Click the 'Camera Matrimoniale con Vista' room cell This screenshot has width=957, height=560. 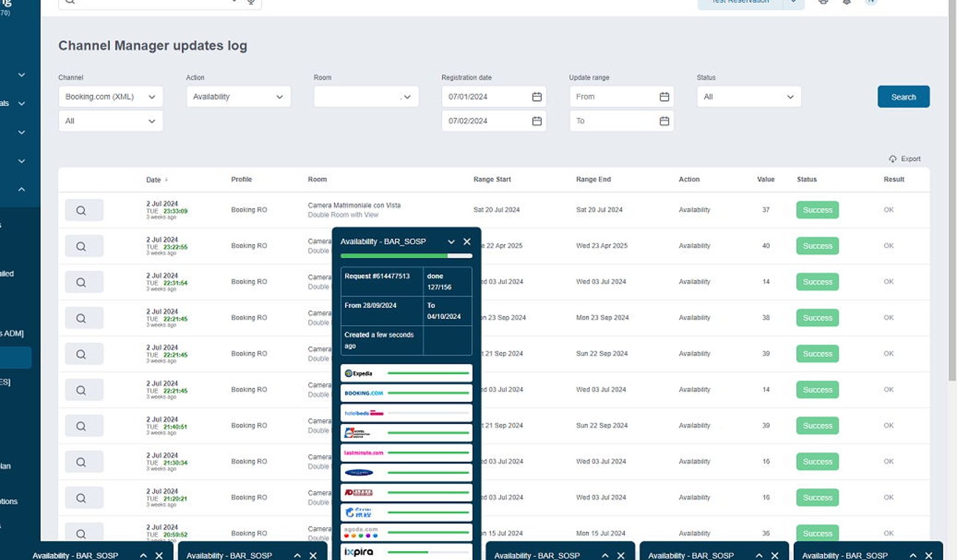354,206
